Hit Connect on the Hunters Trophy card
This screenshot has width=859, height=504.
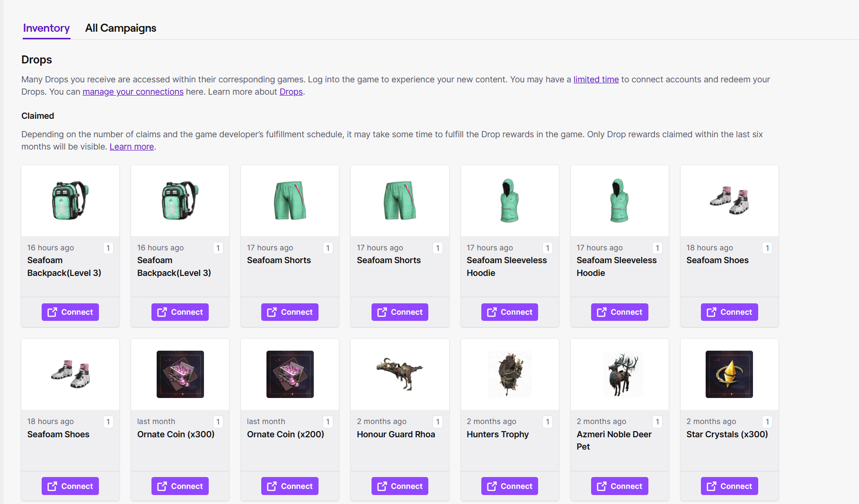click(510, 486)
